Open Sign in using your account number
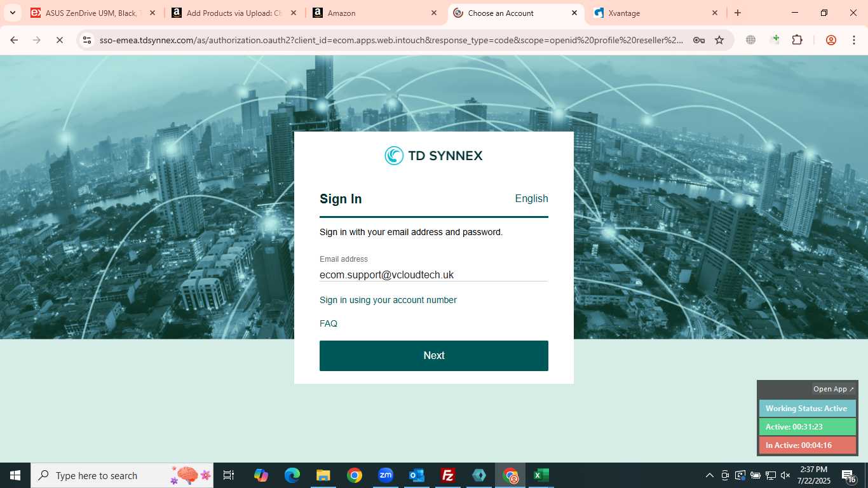 (388, 300)
